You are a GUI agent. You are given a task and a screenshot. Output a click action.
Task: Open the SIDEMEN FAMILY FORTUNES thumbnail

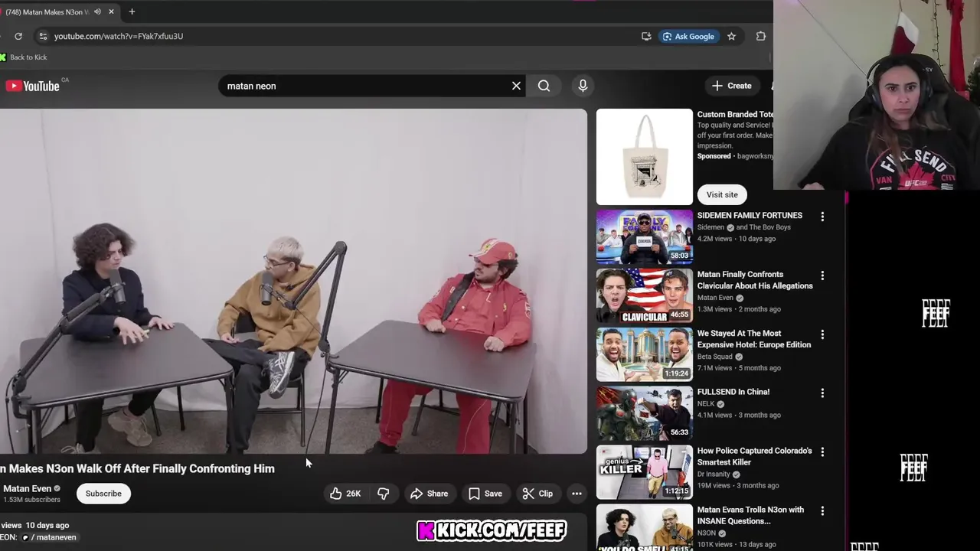[645, 236]
